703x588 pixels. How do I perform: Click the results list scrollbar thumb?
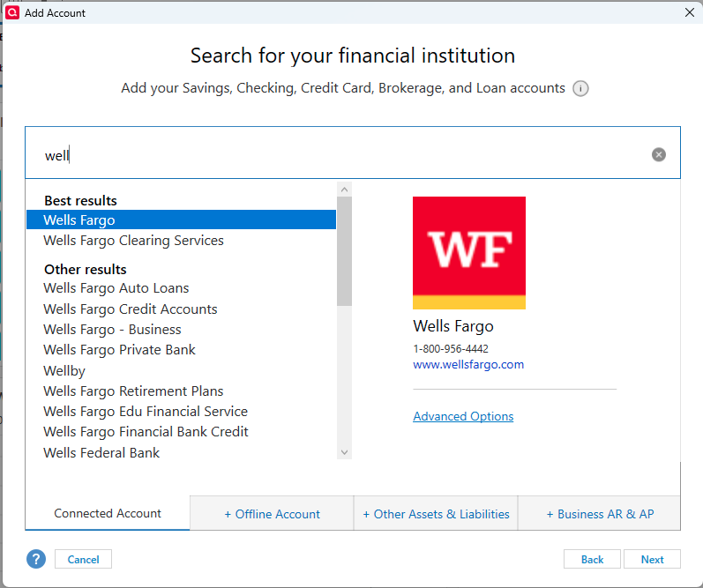(x=344, y=251)
